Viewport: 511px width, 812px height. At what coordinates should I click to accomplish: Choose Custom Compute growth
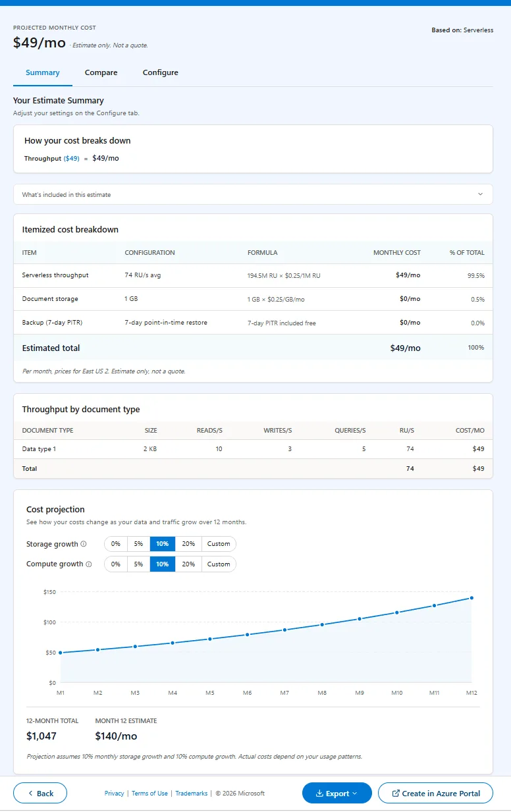click(219, 564)
